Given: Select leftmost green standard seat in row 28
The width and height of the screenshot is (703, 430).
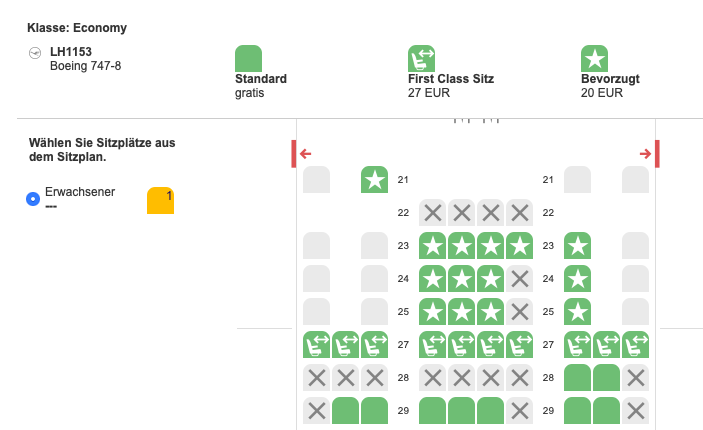Looking at the screenshot, I should pyautogui.click(x=578, y=378).
